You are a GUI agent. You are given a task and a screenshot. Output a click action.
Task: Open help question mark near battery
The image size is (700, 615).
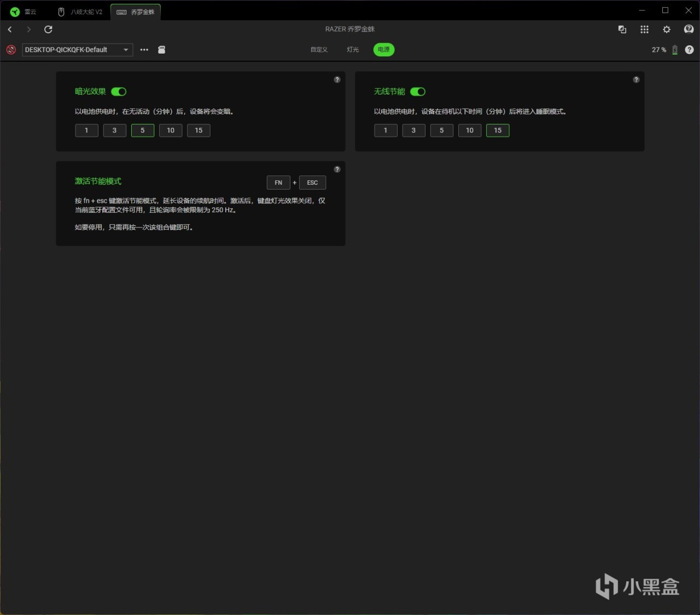point(689,50)
